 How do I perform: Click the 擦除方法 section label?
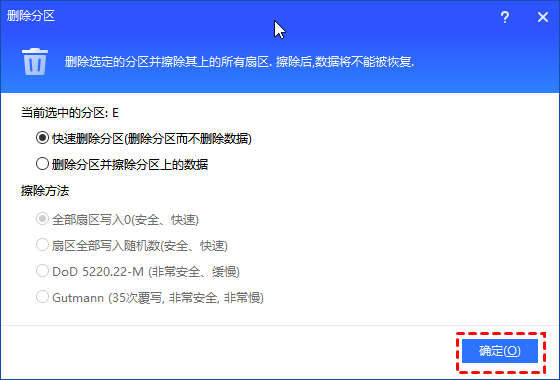[x=45, y=191]
